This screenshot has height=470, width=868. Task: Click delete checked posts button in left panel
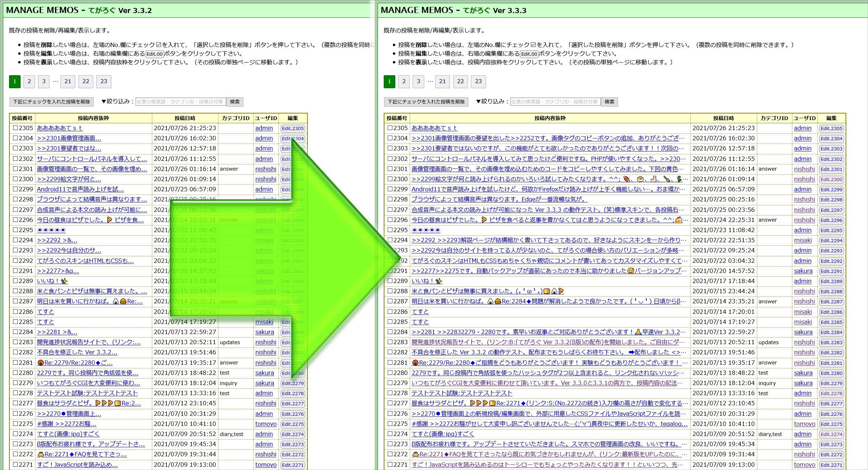(x=51, y=102)
